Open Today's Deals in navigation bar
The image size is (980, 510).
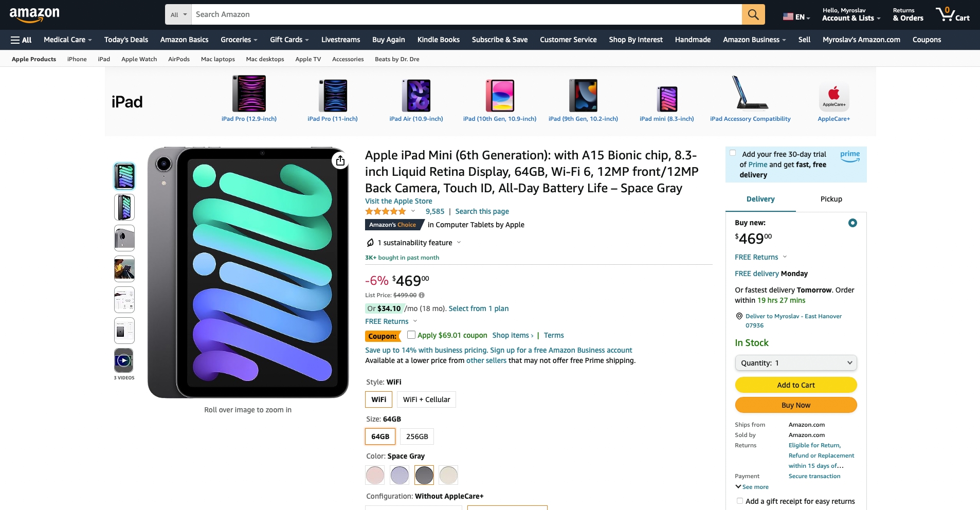click(x=126, y=40)
